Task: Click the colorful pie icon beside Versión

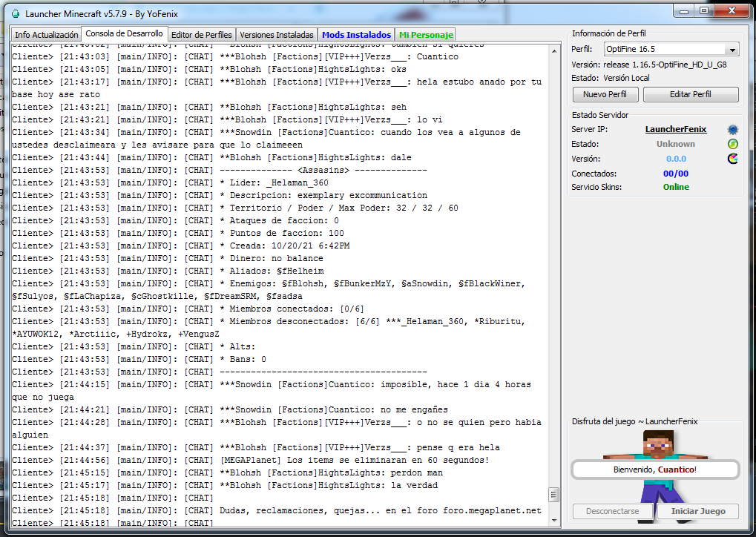Action: click(733, 159)
